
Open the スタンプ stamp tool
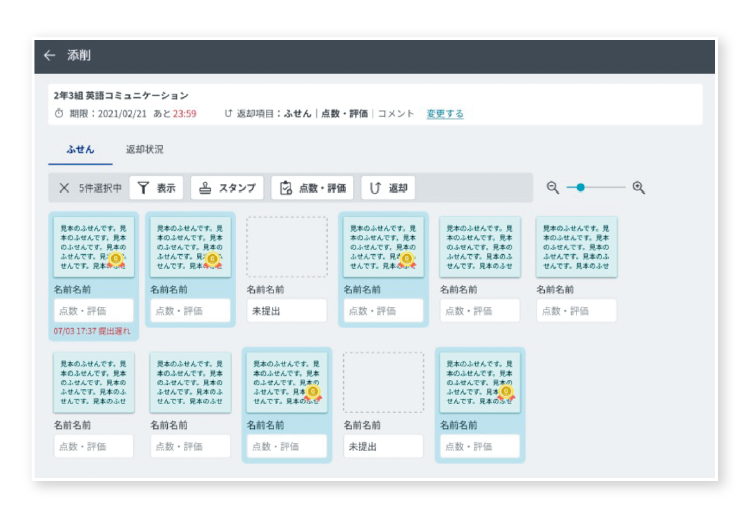coord(227,188)
